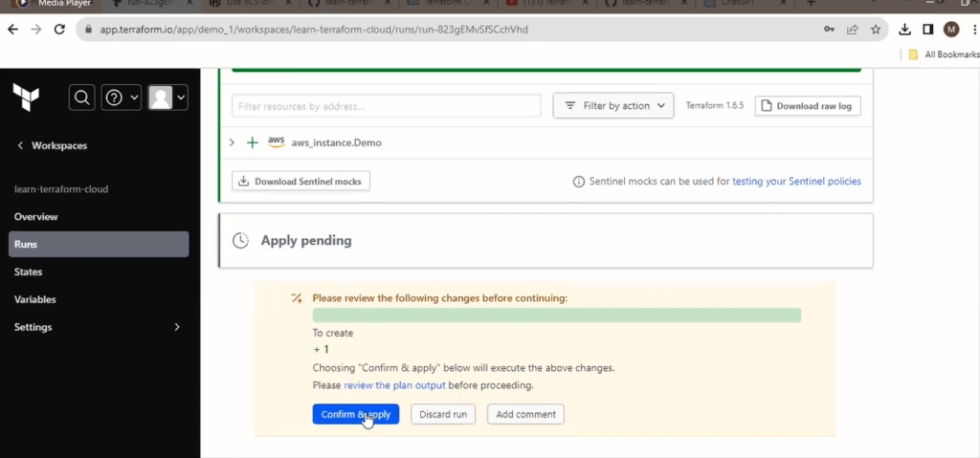The image size is (980, 458).
Task: Click the site lock icon in address bar
Action: 88,30
